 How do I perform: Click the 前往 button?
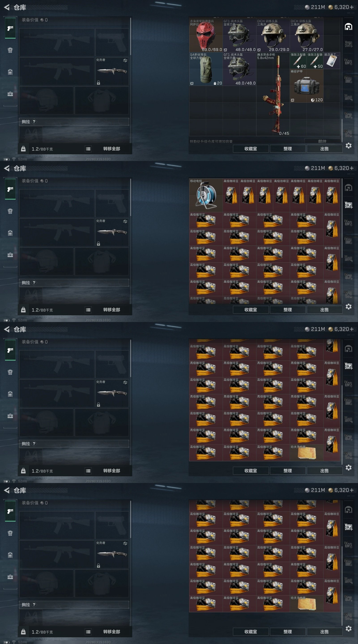[322, 141]
